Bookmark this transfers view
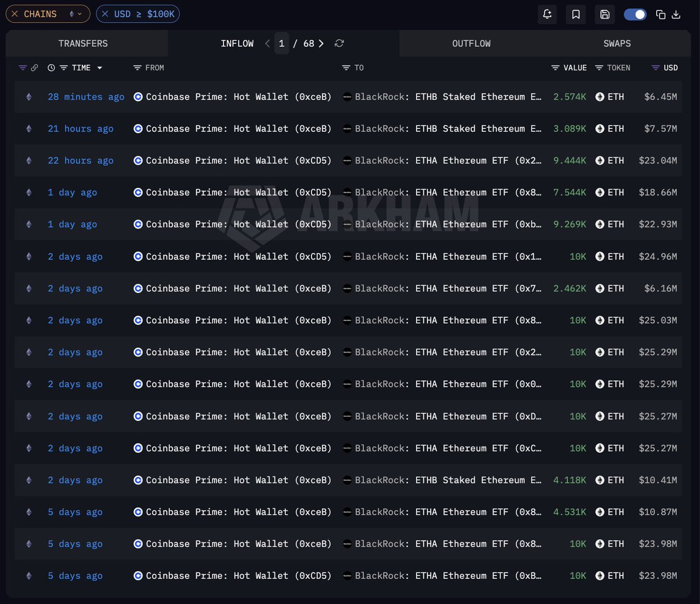The width and height of the screenshot is (700, 604). pos(576,15)
